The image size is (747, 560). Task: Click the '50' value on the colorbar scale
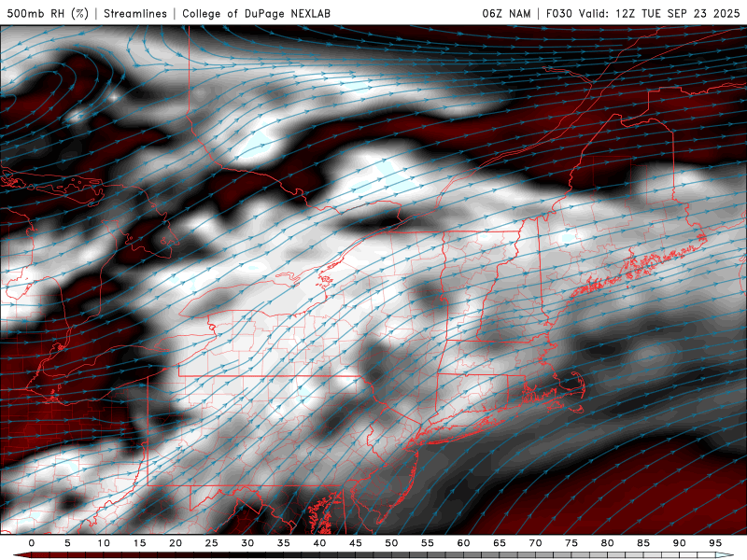point(391,543)
